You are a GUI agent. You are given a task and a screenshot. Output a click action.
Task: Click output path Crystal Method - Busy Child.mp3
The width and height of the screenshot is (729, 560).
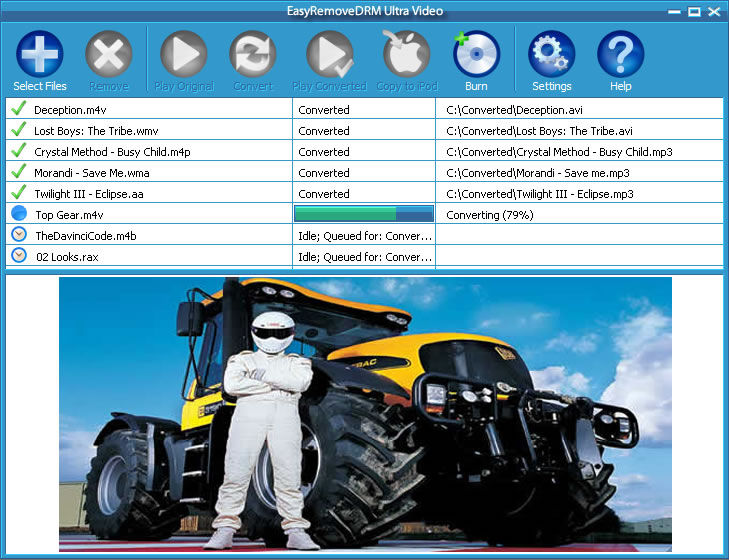point(559,152)
